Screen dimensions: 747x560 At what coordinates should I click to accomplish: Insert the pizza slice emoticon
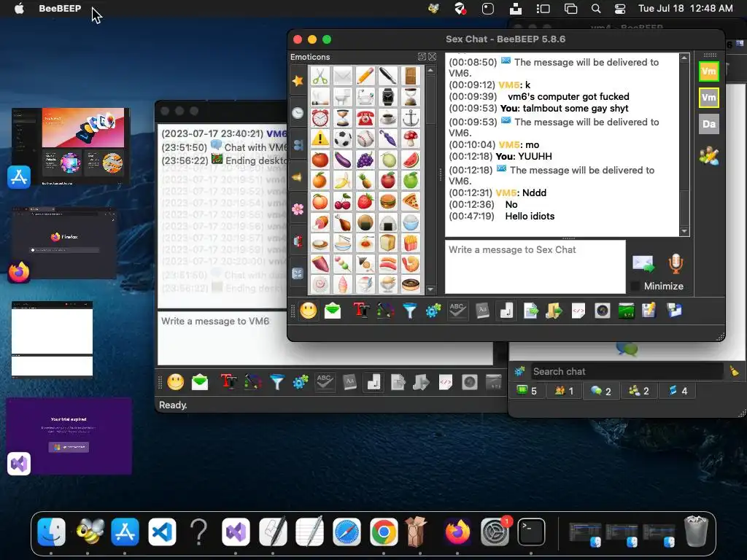click(410, 201)
